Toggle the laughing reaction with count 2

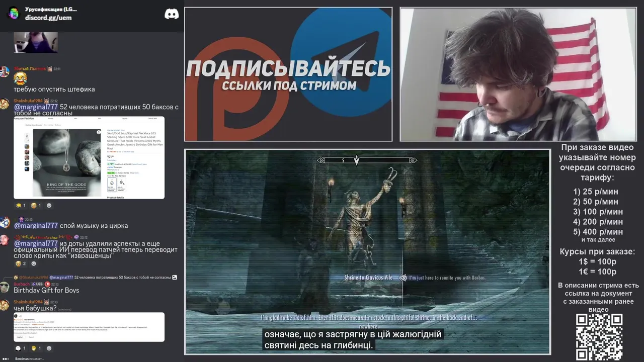(21, 263)
